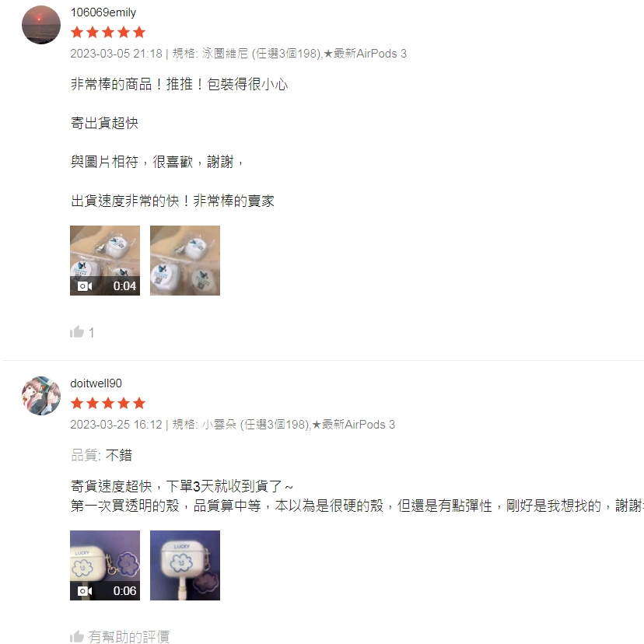The image size is (644, 644).
Task: Click like count 1 on first review
Action: [x=92, y=333]
